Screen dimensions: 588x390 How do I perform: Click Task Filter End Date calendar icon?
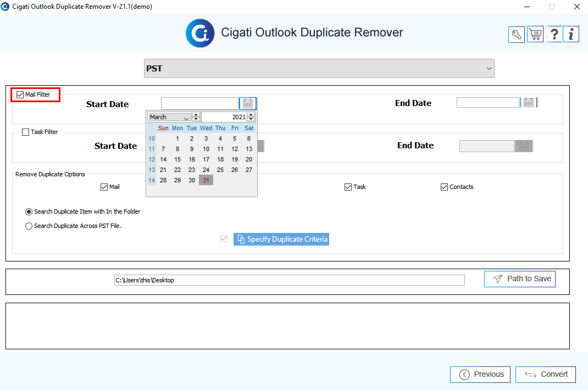point(524,146)
